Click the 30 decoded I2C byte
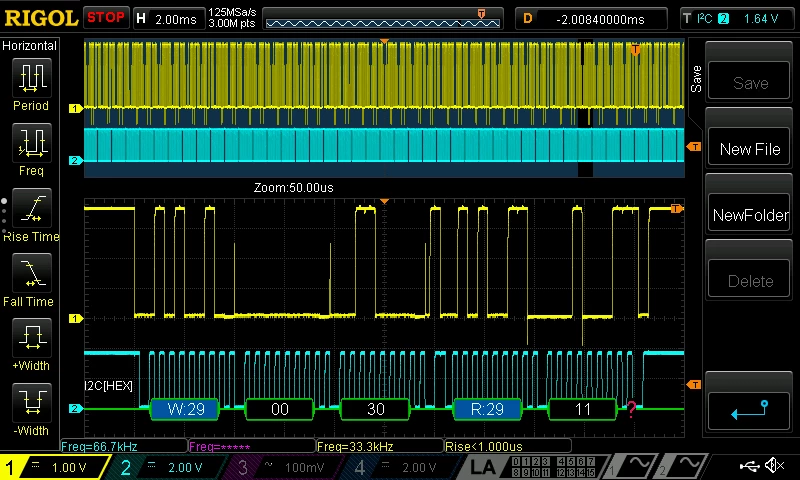Viewport: 800px width, 480px height. pyautogui.click(x=376, y=409)
